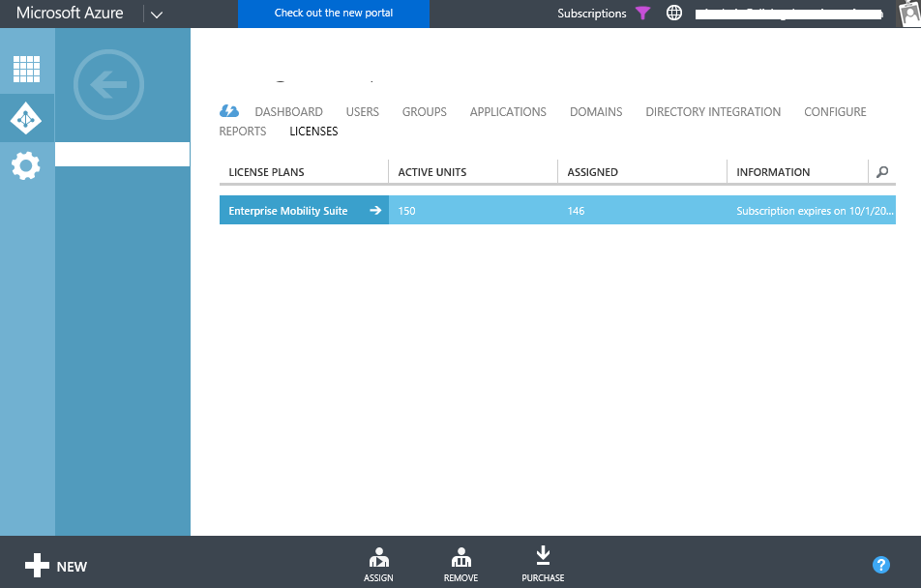Viewport: 921px width, 588px height.
Task: Open the Reports tab
Action: (243, 131)
